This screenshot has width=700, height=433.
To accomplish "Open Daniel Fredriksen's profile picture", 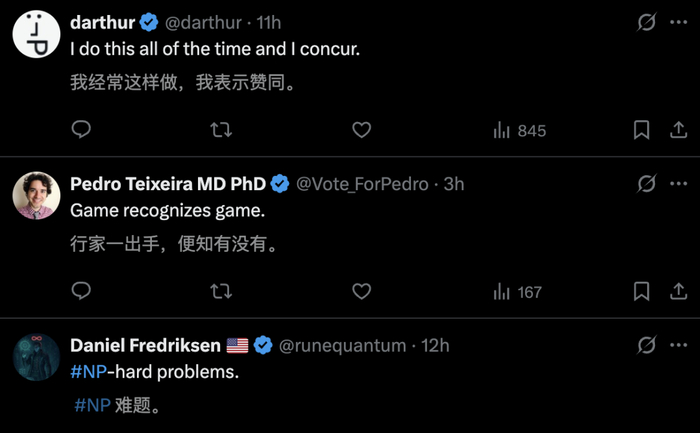I will click(x=36, y=357).
